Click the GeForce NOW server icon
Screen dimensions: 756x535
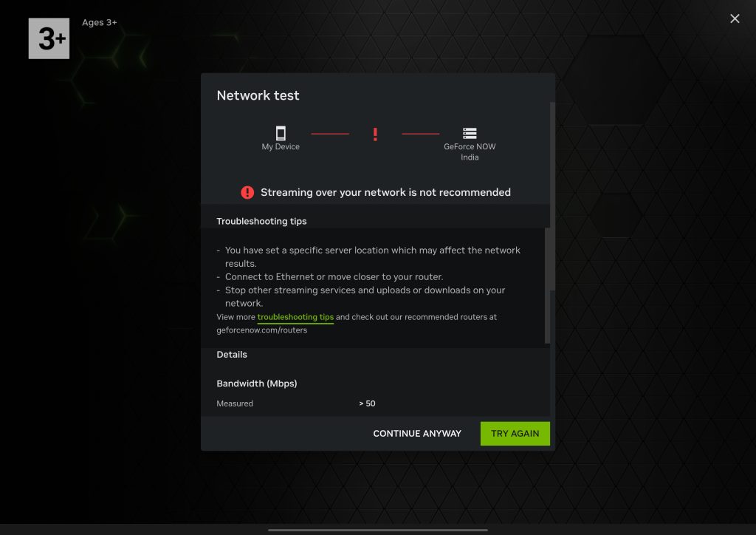click(470, 133)
